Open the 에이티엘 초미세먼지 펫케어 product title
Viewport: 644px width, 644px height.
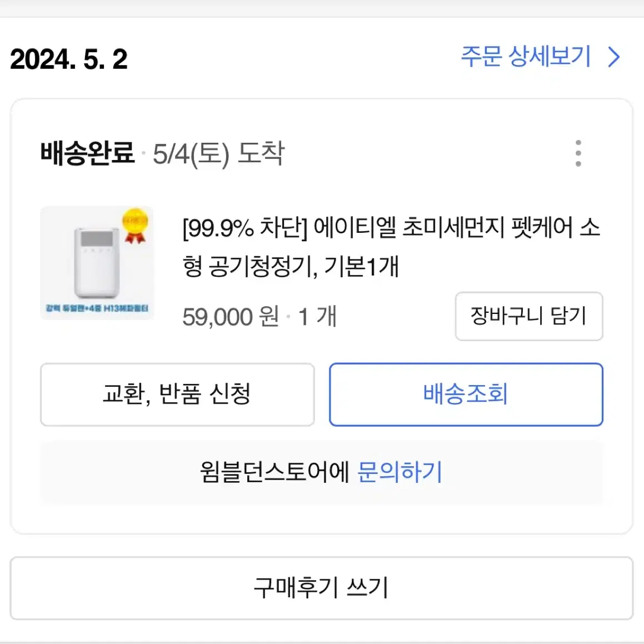click(391, 247)
